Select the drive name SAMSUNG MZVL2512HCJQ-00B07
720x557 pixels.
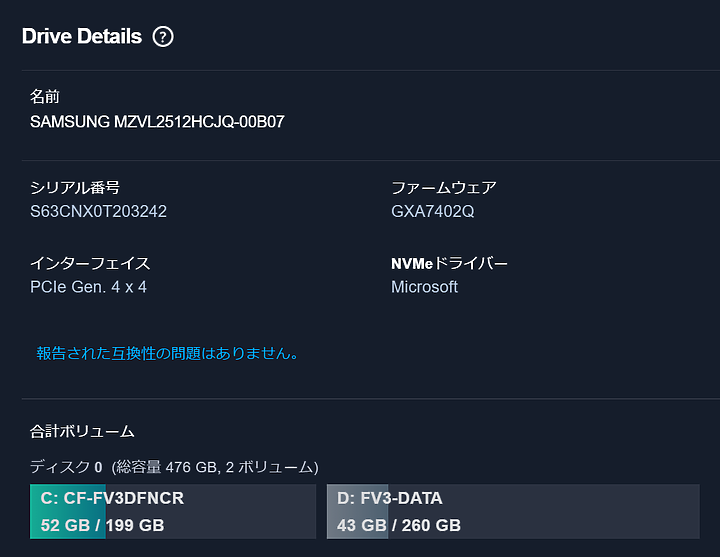158,122
